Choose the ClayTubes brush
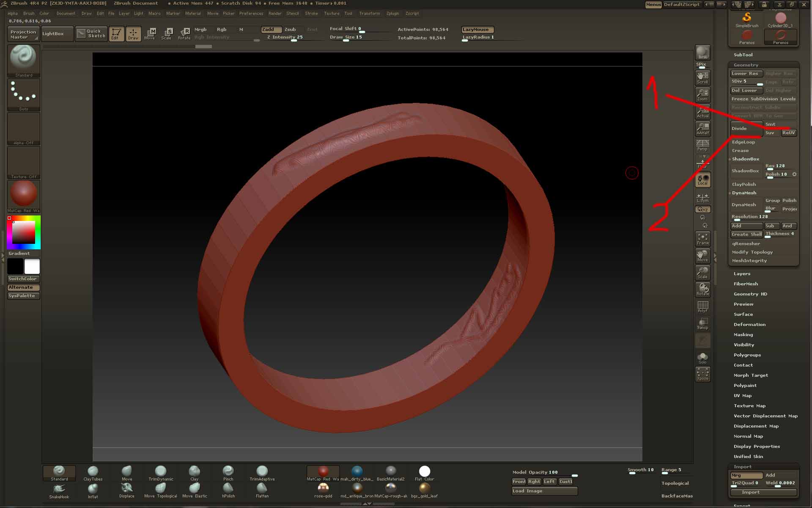The image size is (812, 508). [93, 473]
